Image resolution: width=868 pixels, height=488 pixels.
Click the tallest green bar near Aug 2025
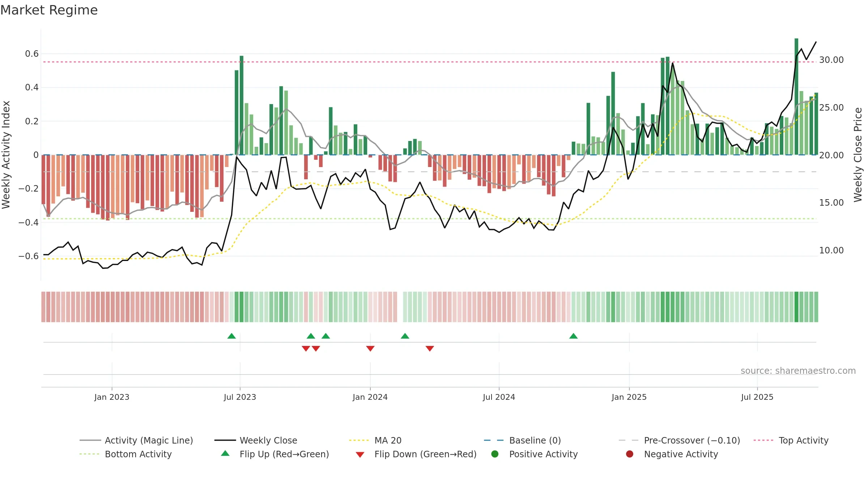(x=796, y=97)
